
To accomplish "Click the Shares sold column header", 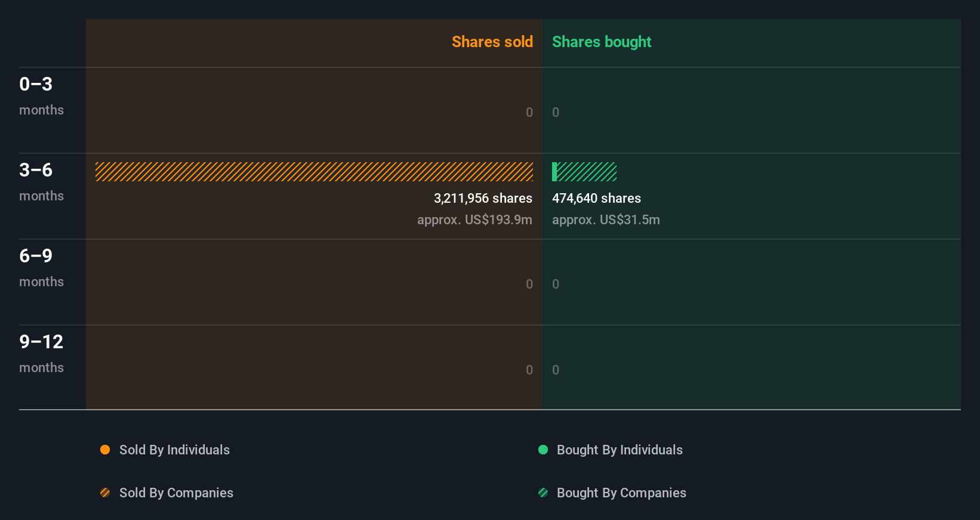I will click(492, 42).
